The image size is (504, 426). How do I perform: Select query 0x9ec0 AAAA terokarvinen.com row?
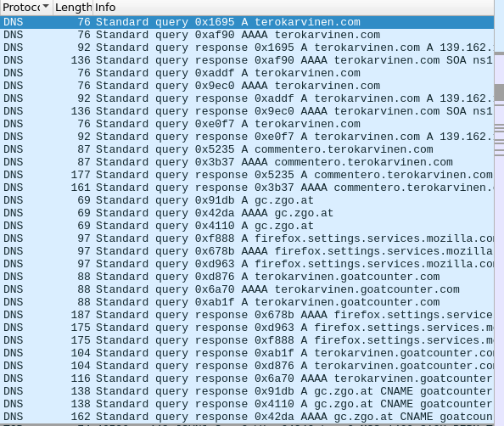247,86
